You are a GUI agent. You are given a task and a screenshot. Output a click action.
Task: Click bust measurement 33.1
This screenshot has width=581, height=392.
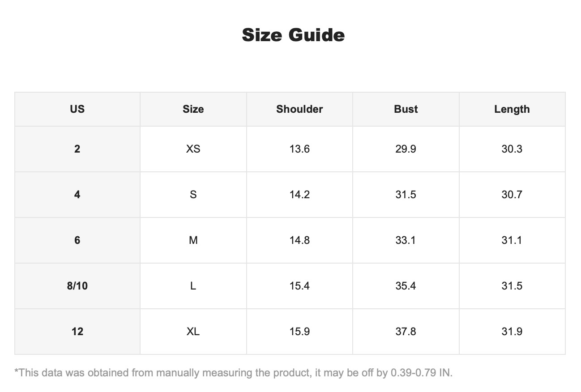click(406, 240)
